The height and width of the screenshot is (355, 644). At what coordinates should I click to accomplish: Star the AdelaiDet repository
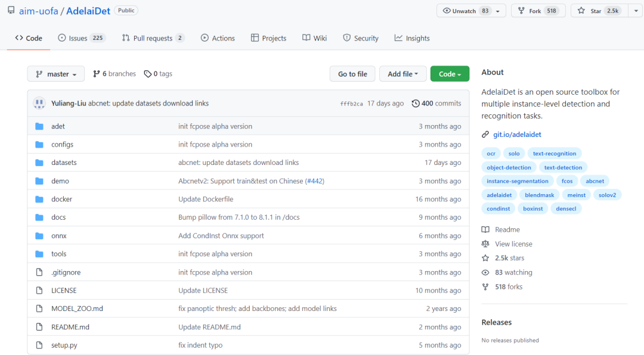click(x=599, y=11)
